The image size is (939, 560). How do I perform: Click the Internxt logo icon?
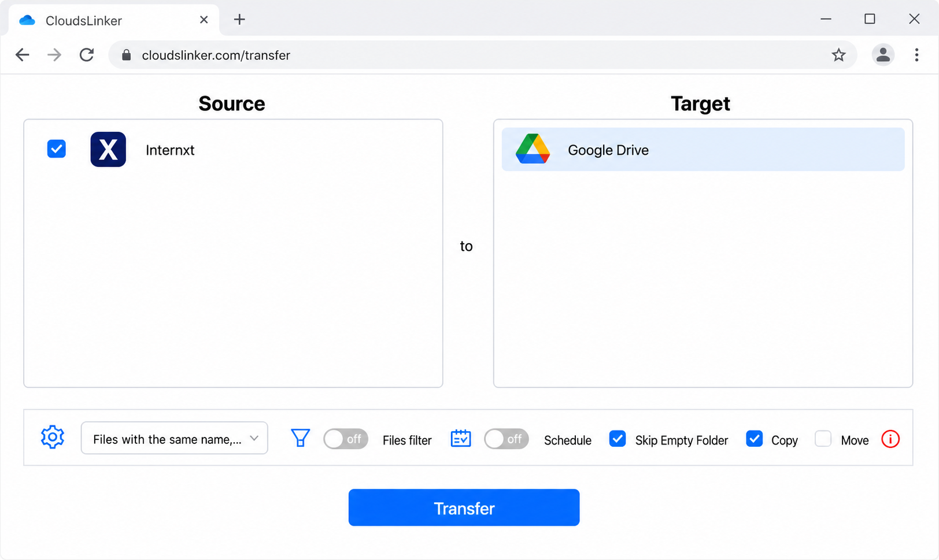[108, 150]
